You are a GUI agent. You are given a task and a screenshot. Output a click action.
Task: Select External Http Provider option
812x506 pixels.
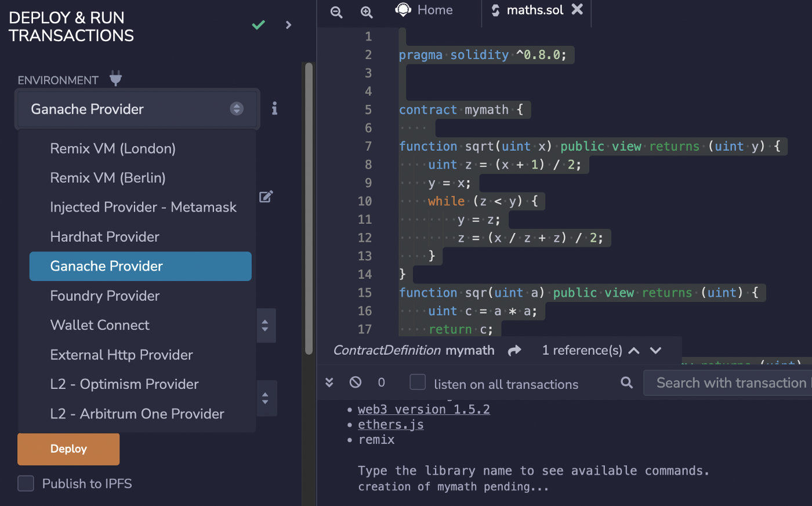tap(121, 355)
